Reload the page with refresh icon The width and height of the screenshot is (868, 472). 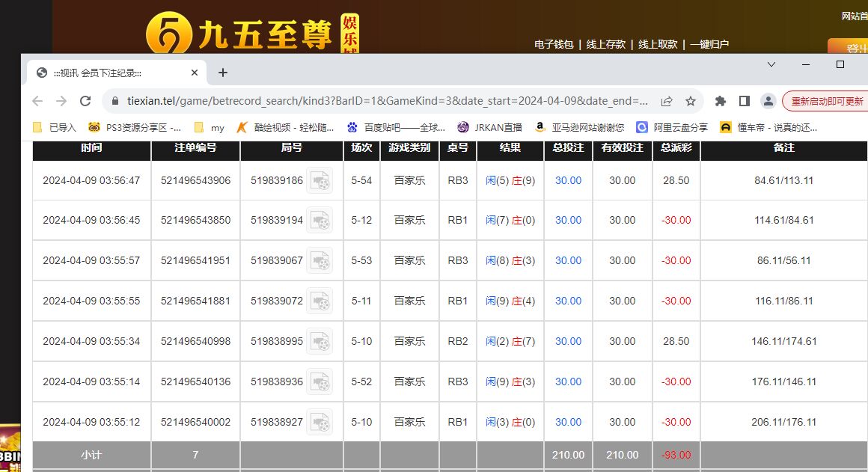85,101
